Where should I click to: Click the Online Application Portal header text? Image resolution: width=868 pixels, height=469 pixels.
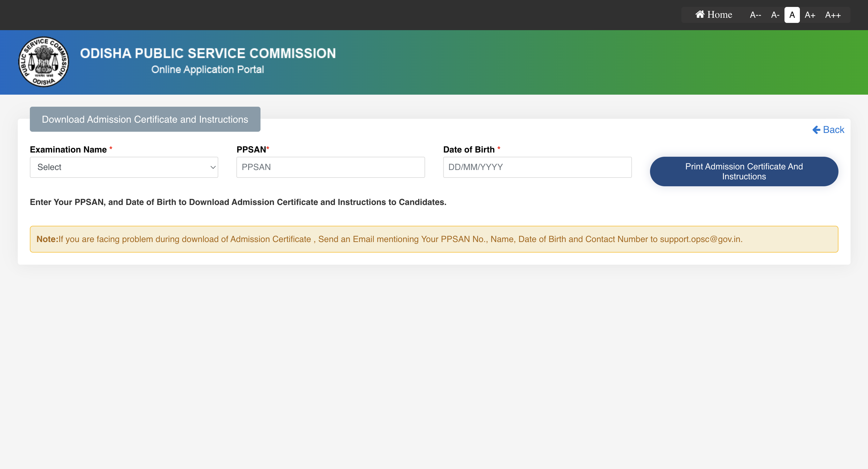[207, 69]
